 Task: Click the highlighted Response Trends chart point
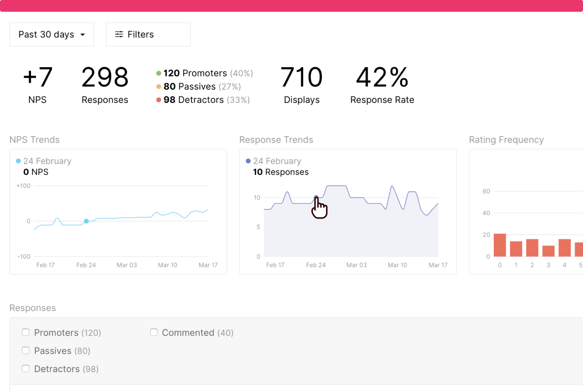pyautogui.click(x=316, y=197)
